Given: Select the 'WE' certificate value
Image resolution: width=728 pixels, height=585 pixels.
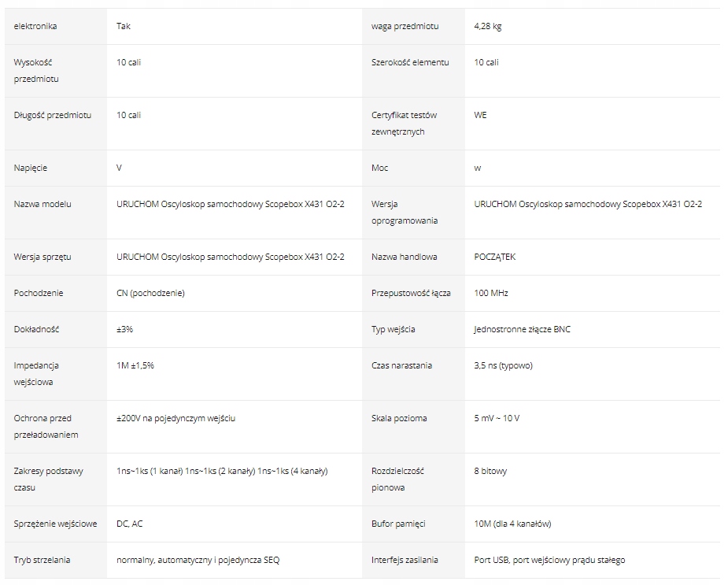Looking at the screenshot, I should [x=481, y=115].
